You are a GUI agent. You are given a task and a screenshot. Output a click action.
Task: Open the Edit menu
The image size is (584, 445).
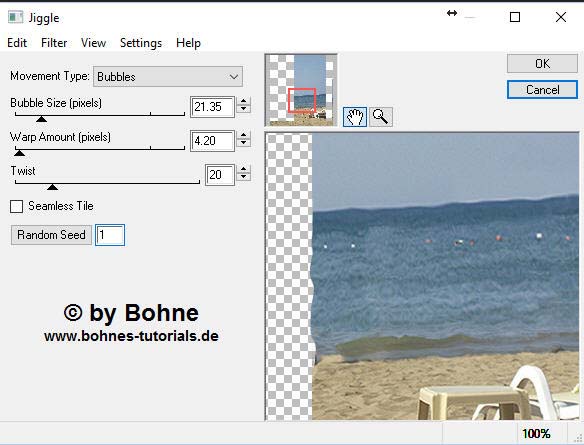tap(17, 43)
